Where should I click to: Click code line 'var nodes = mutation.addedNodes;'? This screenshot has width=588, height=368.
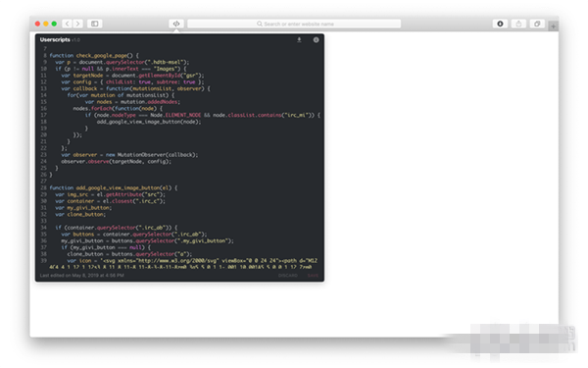pyautogui.click(x=132, y=102)
